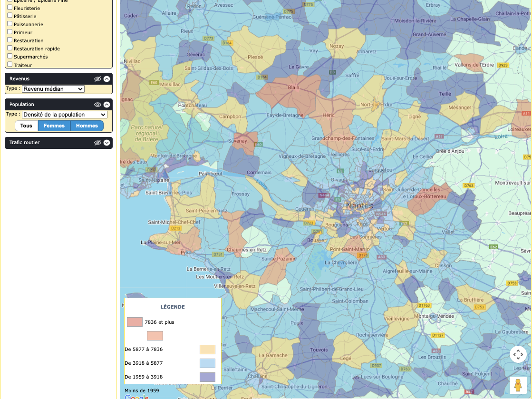The height and width of the screenshot is (399, 532).
Task: Click the Paimbœuf label on map
Action: (x=210, y=174)
